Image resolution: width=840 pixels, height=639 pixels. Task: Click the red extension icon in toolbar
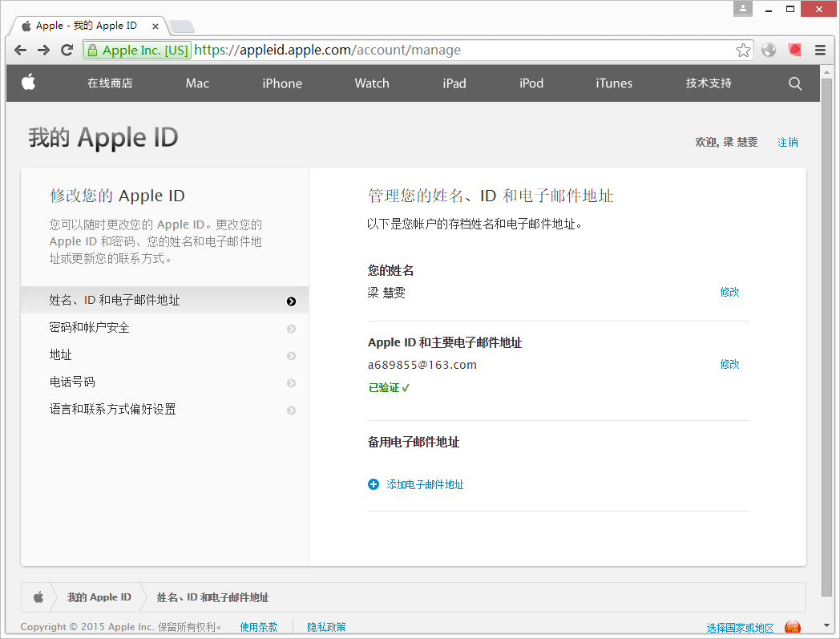pyautogui.click(x=795, y=50)
